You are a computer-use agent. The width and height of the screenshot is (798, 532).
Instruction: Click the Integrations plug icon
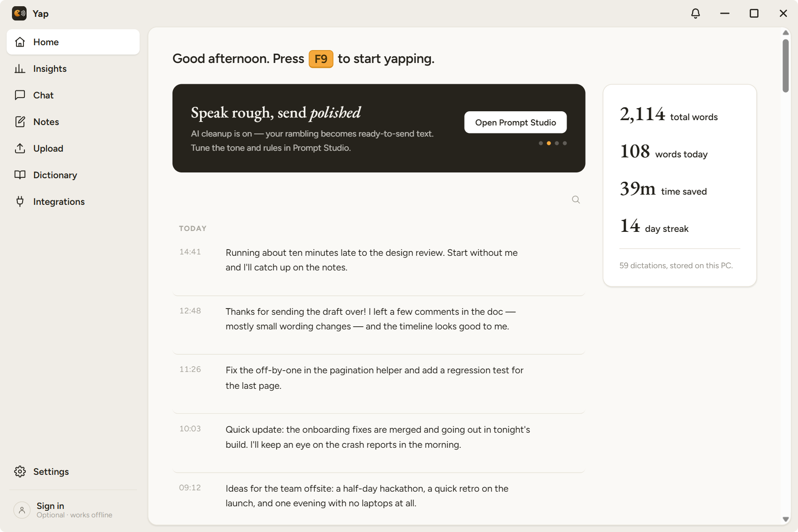pyautogui.click(x=20, y=202)
